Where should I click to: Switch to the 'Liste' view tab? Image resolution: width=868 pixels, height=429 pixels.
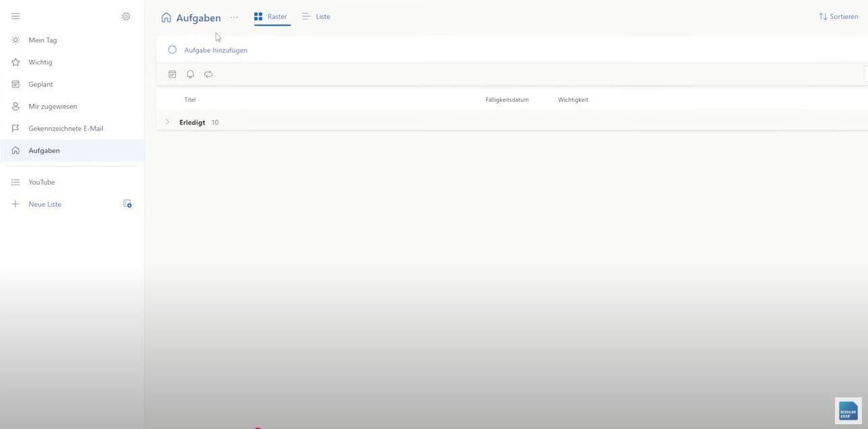pos(316,15)
